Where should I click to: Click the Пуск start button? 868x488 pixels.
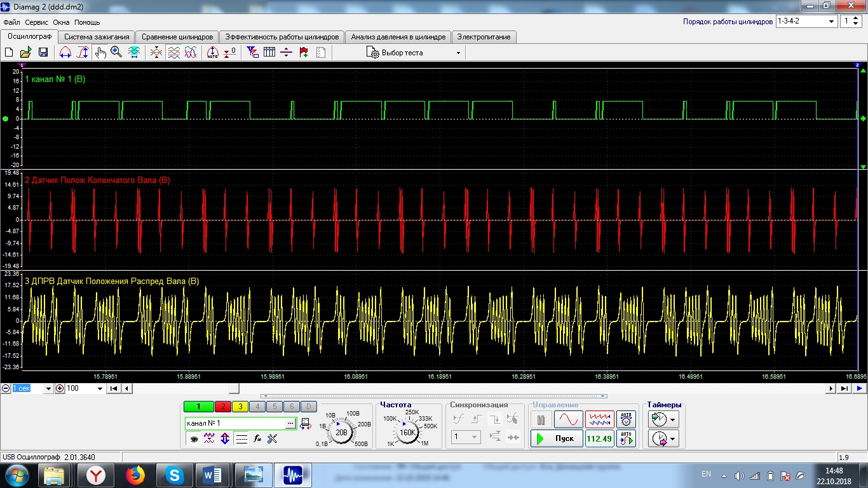557,438
